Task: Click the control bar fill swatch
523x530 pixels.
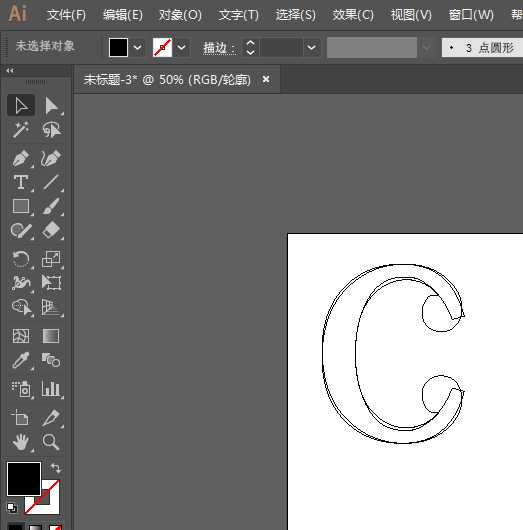Action: click(x=118, y=47)
